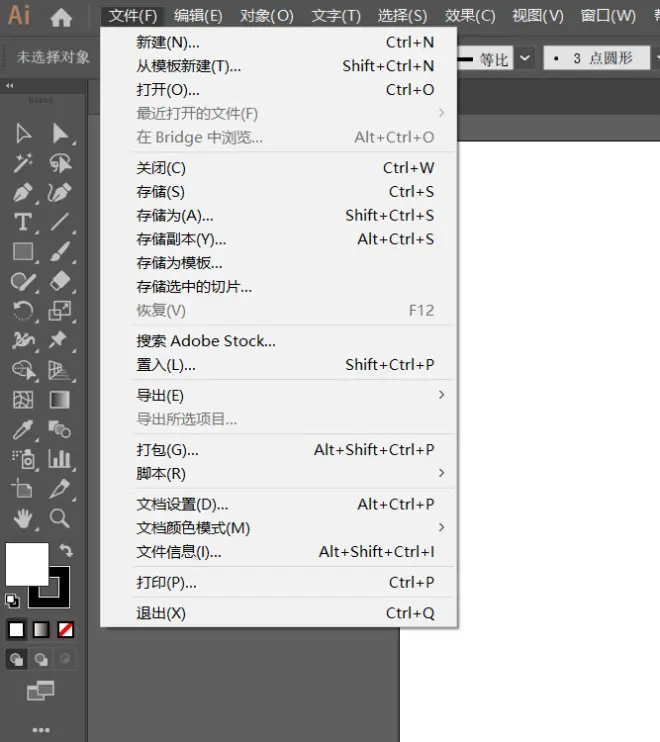660x742 pixels.
Task: Select the Pen tool
Action: pos(23,193)
